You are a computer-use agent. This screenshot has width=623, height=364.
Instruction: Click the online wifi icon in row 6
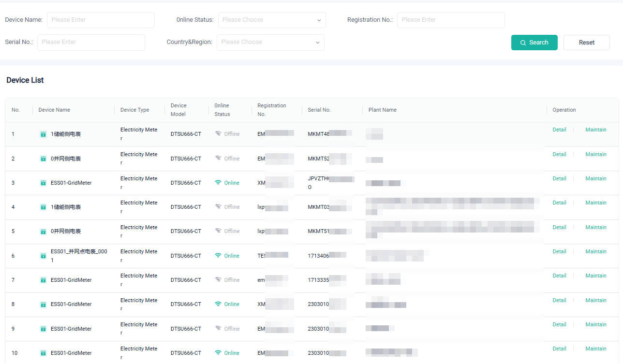(218, 255)
